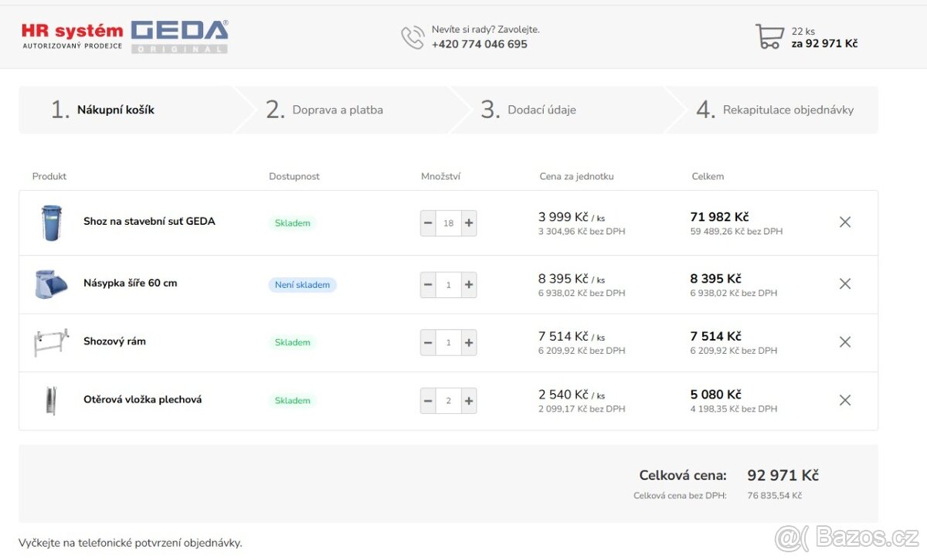Open step 3 Dodací údaje
927x560 pixels.
click(541, 110)
